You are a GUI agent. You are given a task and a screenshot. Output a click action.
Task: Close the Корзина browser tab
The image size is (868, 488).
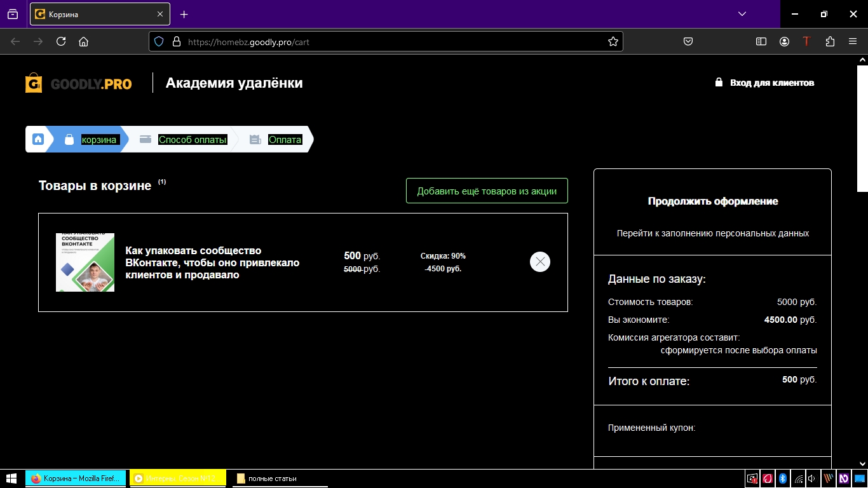pyautogui.click(x=160, y=14)
